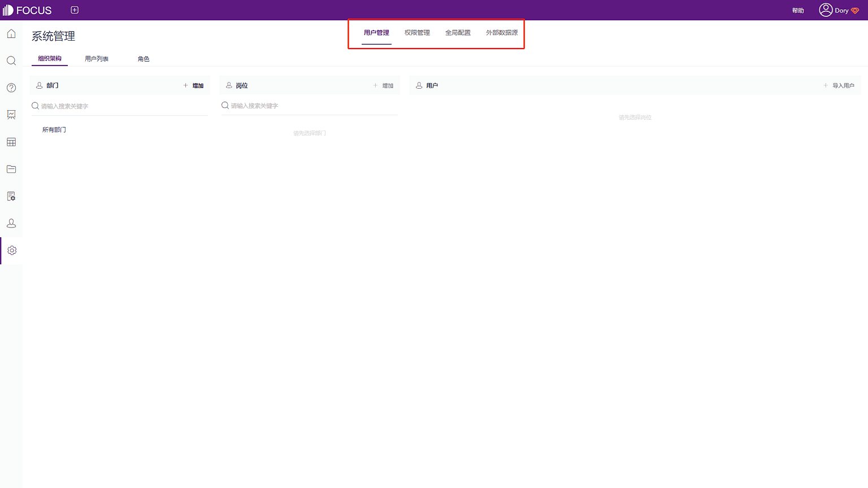Switch to 外部数据源 top tab
This screenshot has width=868, height=488.
coord(502,33)
